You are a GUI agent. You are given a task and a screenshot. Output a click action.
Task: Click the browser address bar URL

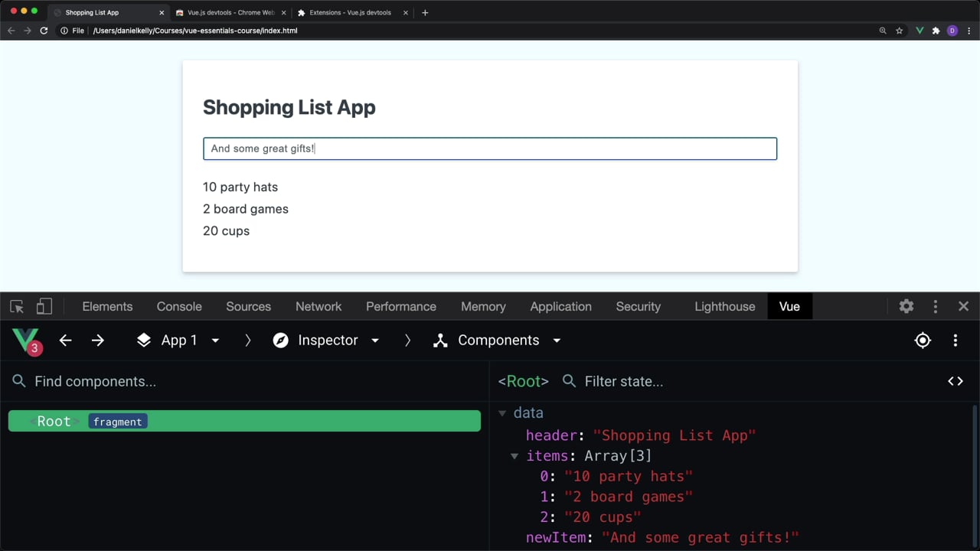(x=195, y=31)
